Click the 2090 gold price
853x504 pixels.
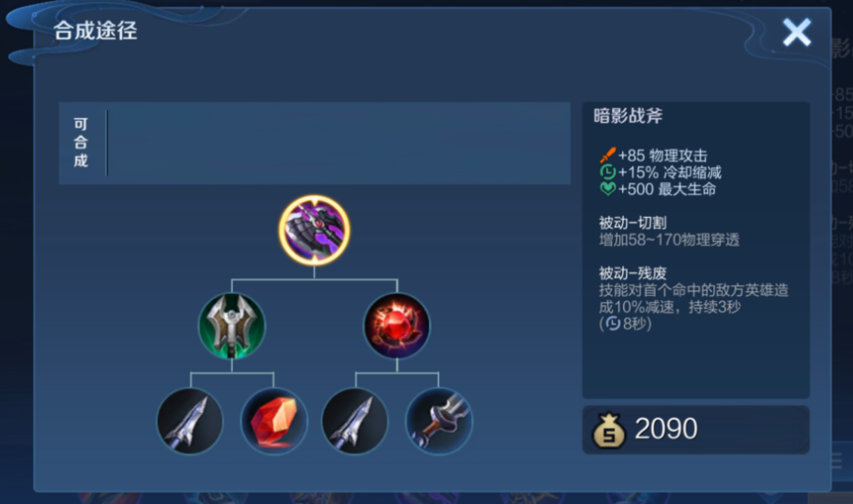pos(666,429)
